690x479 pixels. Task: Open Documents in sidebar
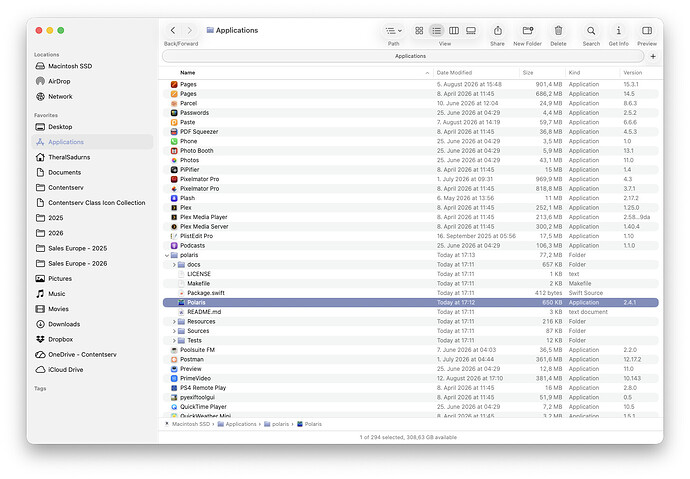[x=92, y=172]
